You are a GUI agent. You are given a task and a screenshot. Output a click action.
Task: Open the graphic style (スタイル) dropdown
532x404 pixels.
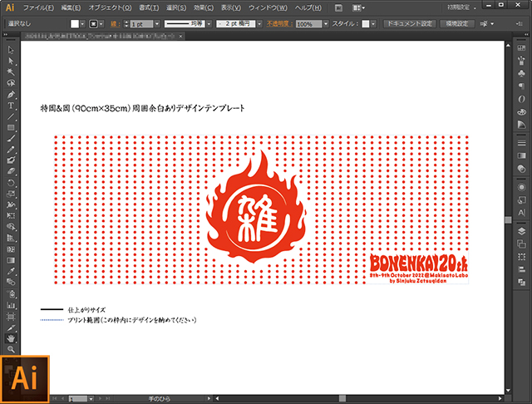pyautogui.click(x=373, y=24)
